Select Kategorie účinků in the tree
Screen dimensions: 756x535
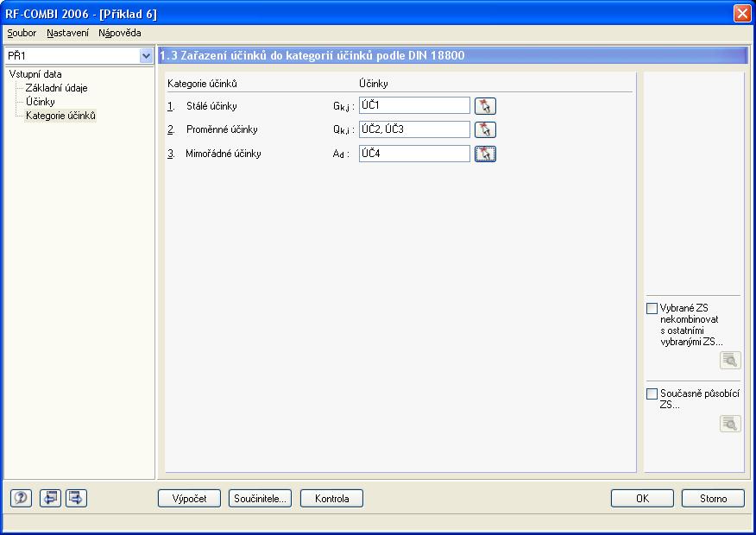click(x=60, y=116)
